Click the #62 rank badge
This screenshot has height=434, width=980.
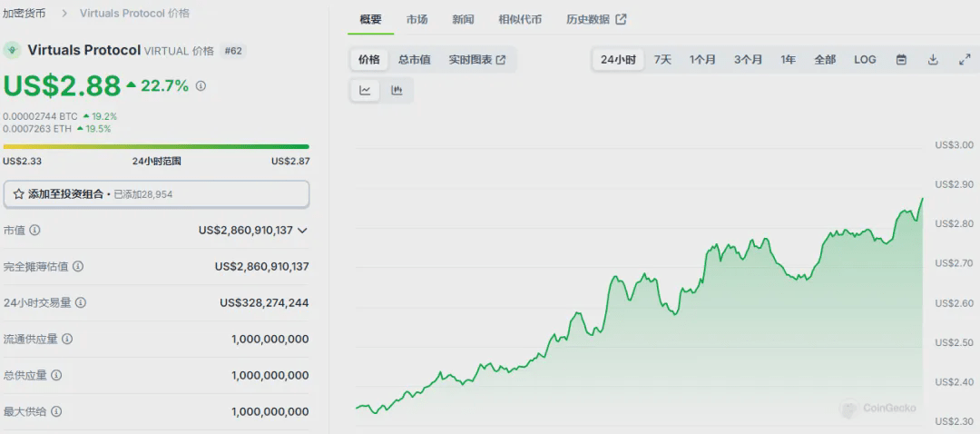[233, 51]
